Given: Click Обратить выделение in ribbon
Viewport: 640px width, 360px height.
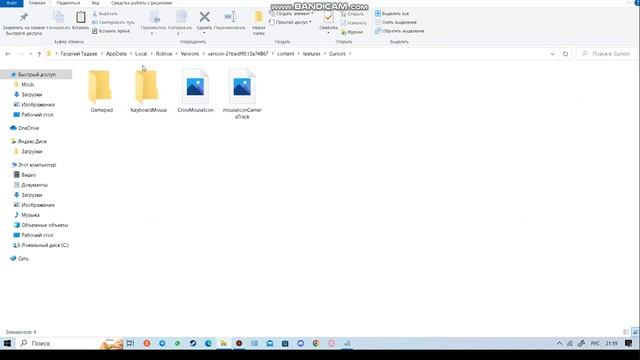Looking at the screenshot, I should click(400, 31).
